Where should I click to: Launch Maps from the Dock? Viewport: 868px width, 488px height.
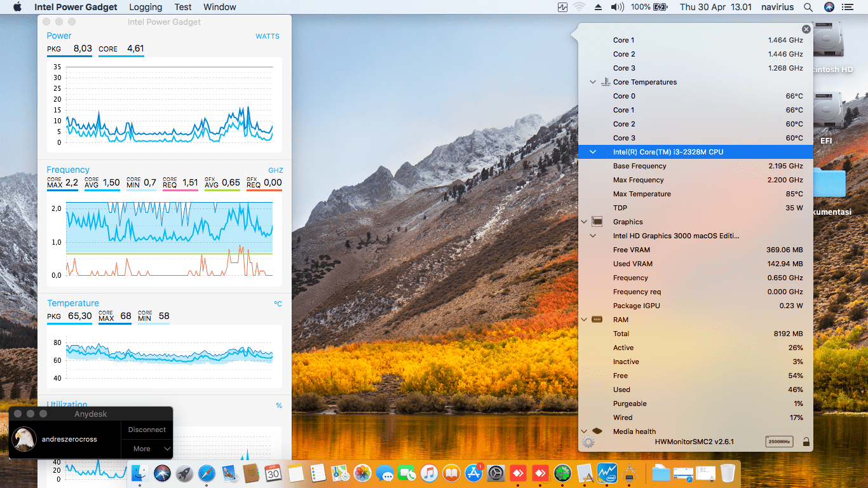click(x=340, y=473)
